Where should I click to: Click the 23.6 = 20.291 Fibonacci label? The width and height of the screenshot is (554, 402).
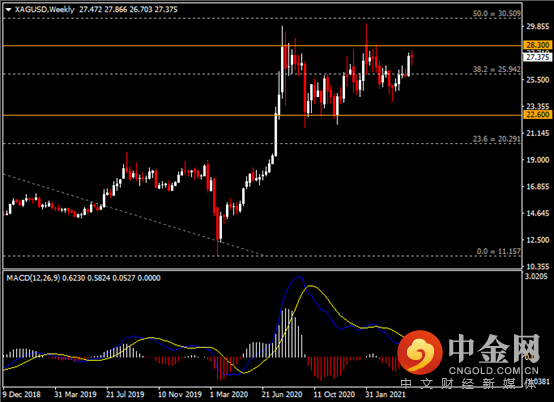pyautogui.click(x=496, y=139)
